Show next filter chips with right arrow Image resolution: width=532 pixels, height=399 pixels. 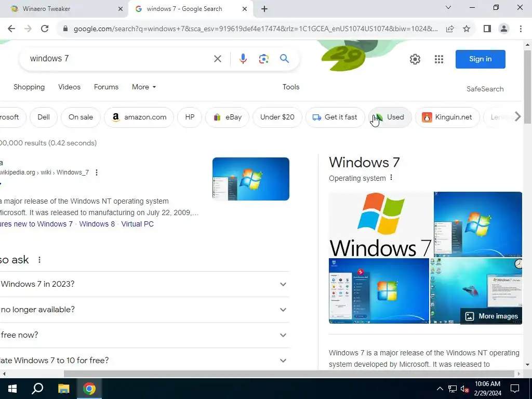click(517, 117)
